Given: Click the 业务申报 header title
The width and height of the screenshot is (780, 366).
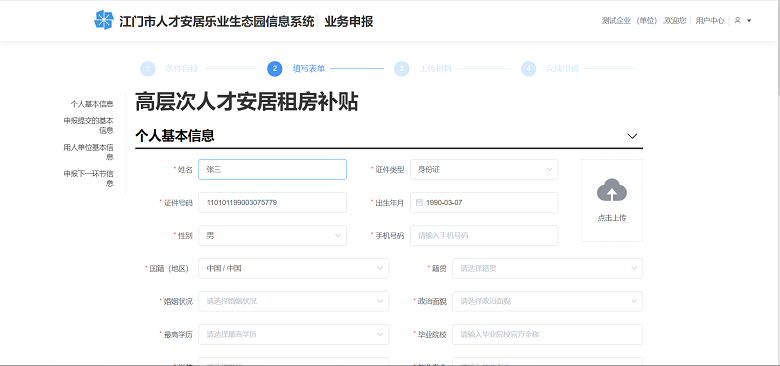Looking at the screenshot, I should coord(349,21).
